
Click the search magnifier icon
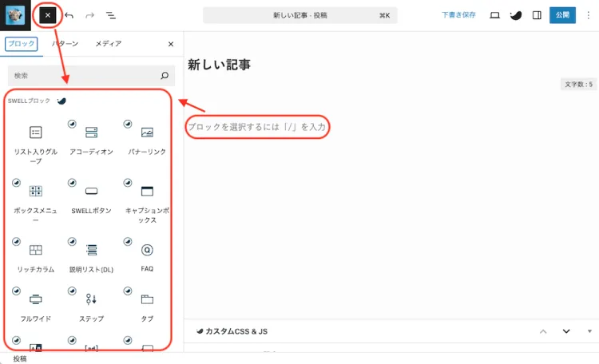pos(165,76)
